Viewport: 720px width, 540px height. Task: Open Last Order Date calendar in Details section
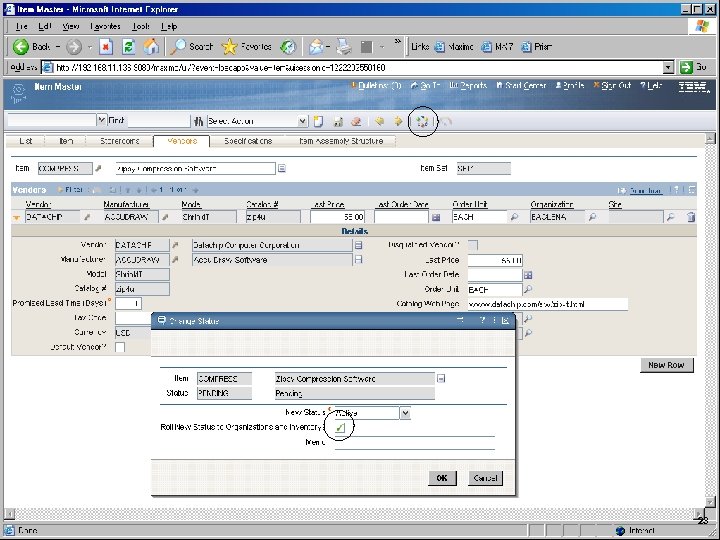coord(528,275)
